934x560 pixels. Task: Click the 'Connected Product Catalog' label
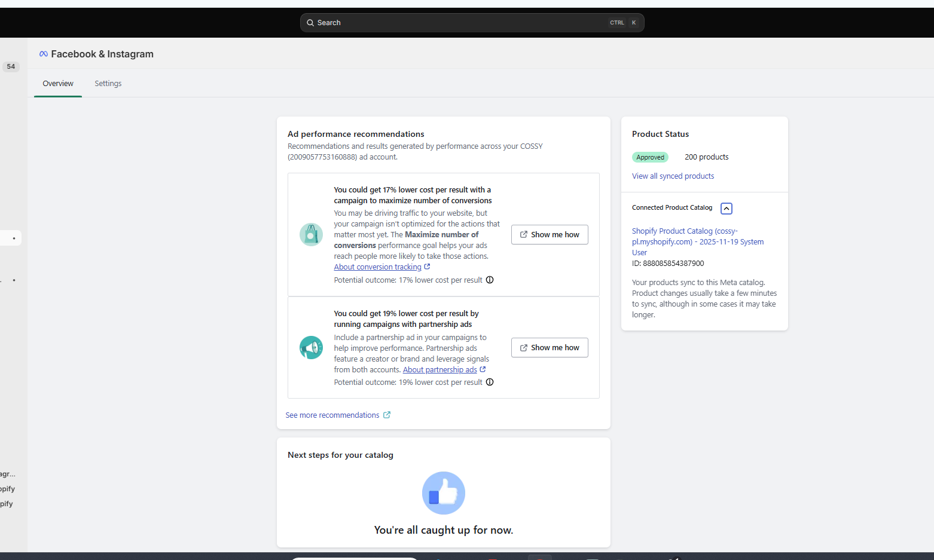coord(672,208)
